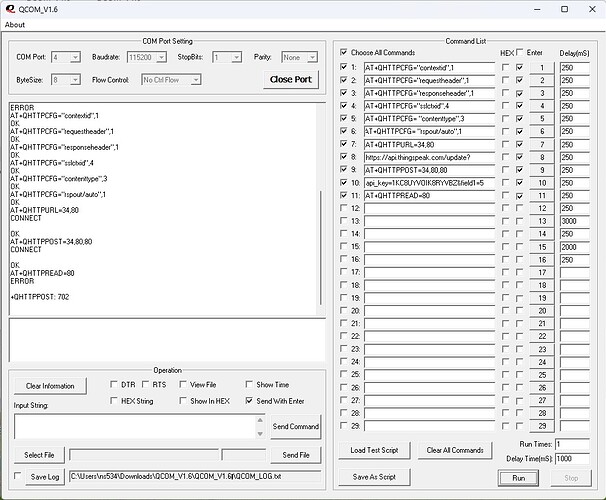Click the Select File button
Viewport: 606px width, 500px height.
(39, 455)
